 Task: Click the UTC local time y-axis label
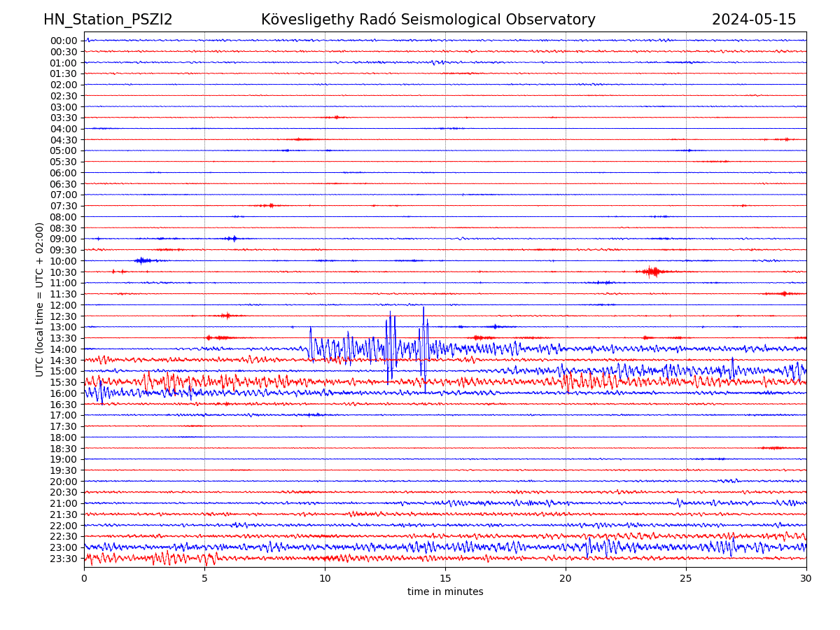tap(40, 300)
